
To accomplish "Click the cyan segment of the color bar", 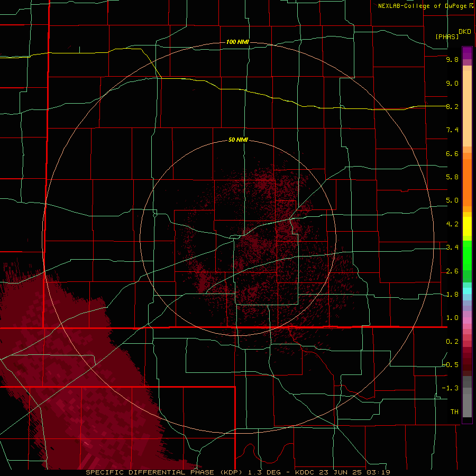I will point(467,291).
